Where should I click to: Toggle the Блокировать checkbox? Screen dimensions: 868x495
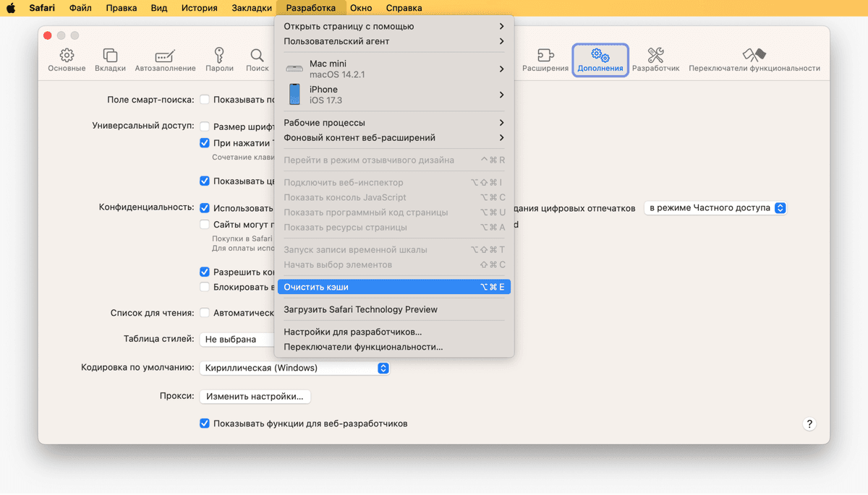click(x=205, y=287)
